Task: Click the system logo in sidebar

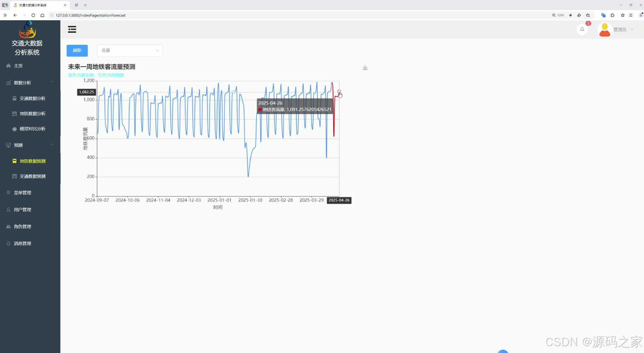Action: (27, 30)
